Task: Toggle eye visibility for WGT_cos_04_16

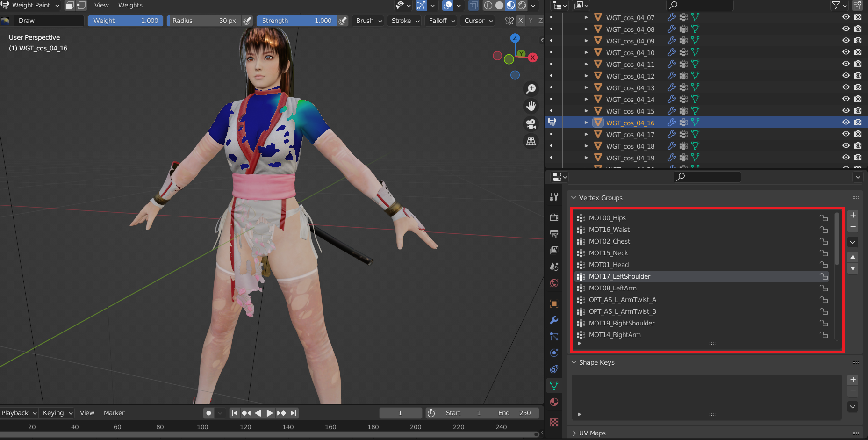Action: coord(846,123)
